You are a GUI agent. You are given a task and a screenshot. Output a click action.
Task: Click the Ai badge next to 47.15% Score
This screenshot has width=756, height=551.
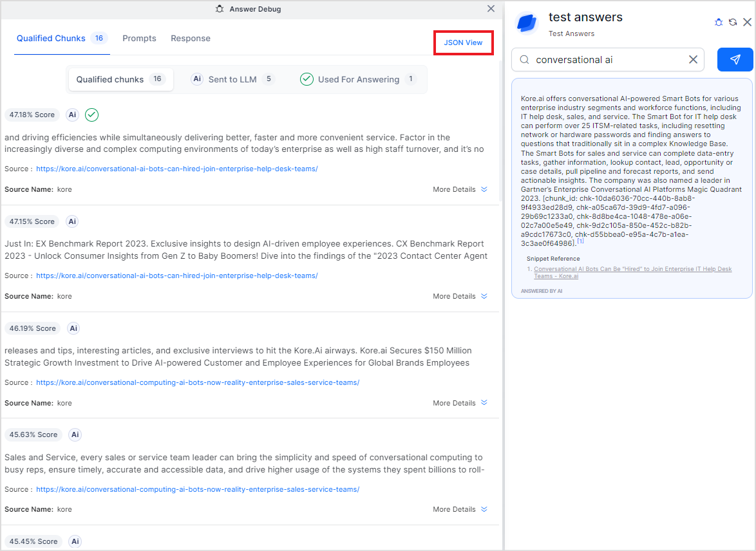(x=72, y=221)
